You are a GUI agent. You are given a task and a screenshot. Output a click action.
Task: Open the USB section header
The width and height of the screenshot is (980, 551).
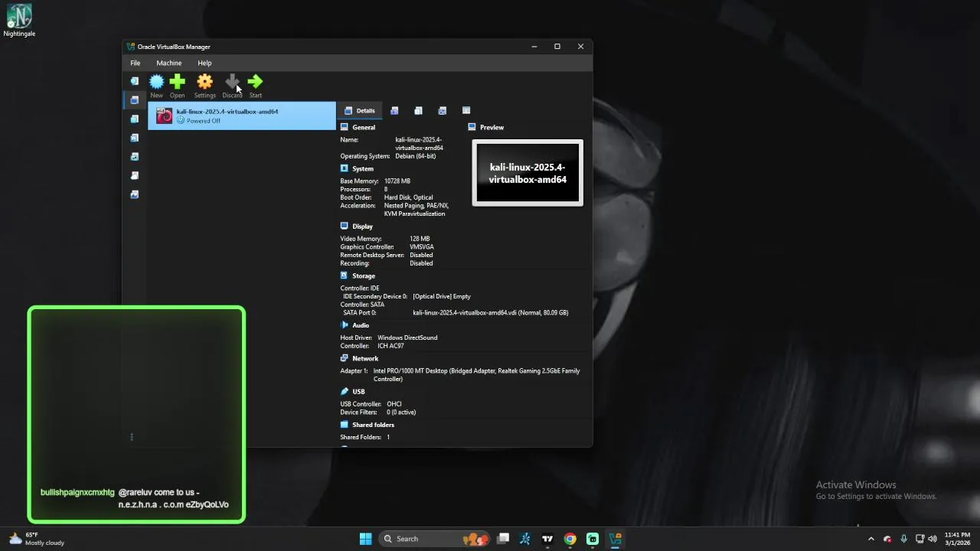coord(358,392)
